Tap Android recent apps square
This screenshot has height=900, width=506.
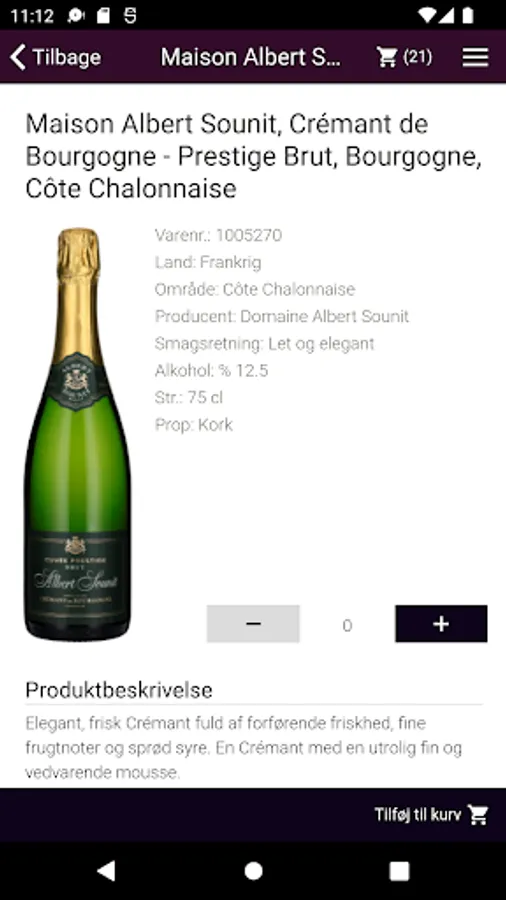399,871
